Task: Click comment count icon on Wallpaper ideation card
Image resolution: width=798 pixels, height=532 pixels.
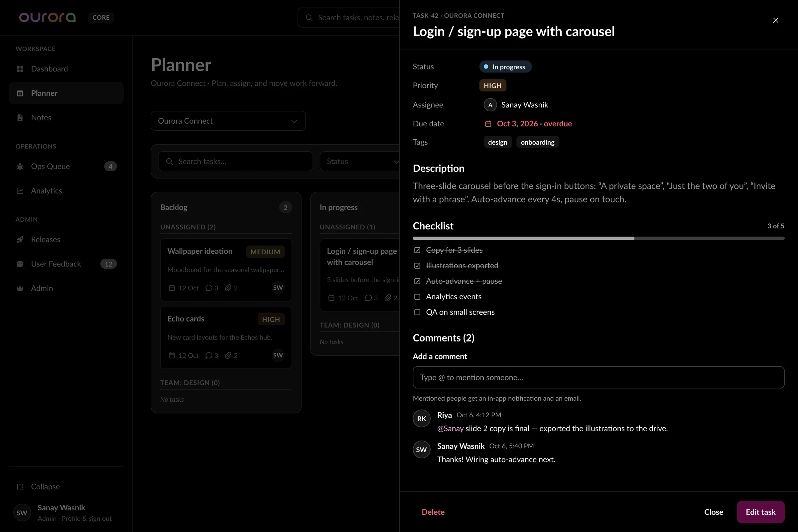Action: pyautogui.click(x=209, y=288)
